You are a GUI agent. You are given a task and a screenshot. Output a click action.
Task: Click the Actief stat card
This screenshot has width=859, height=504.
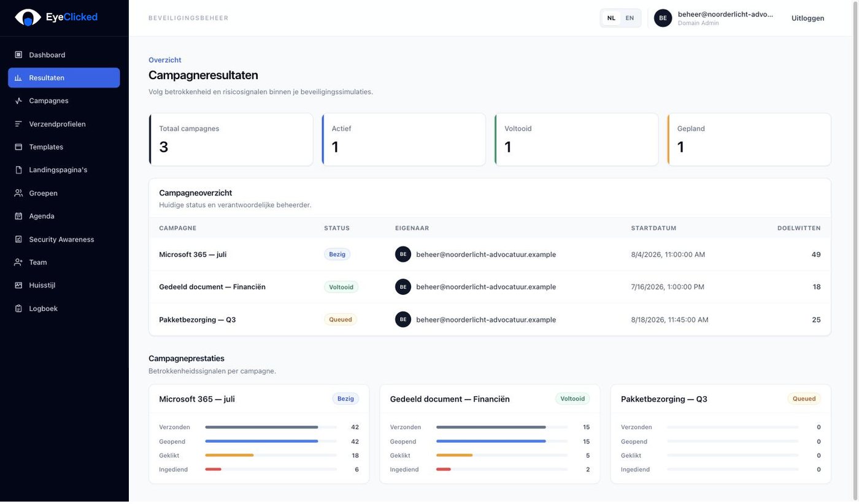[404, 139]
